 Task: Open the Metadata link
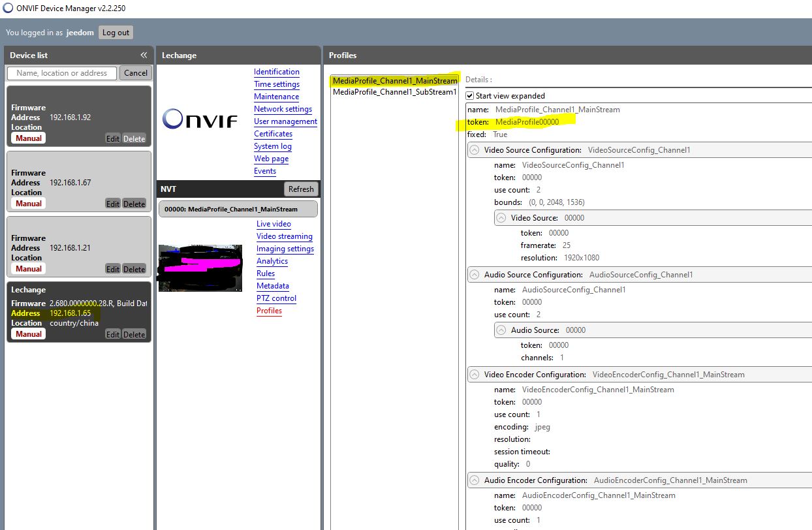click(x=273, y=286)
